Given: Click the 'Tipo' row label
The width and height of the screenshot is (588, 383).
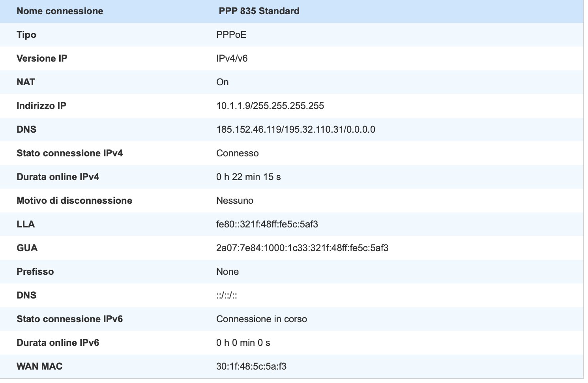Looking at the screenshot, I should (26, 35).
